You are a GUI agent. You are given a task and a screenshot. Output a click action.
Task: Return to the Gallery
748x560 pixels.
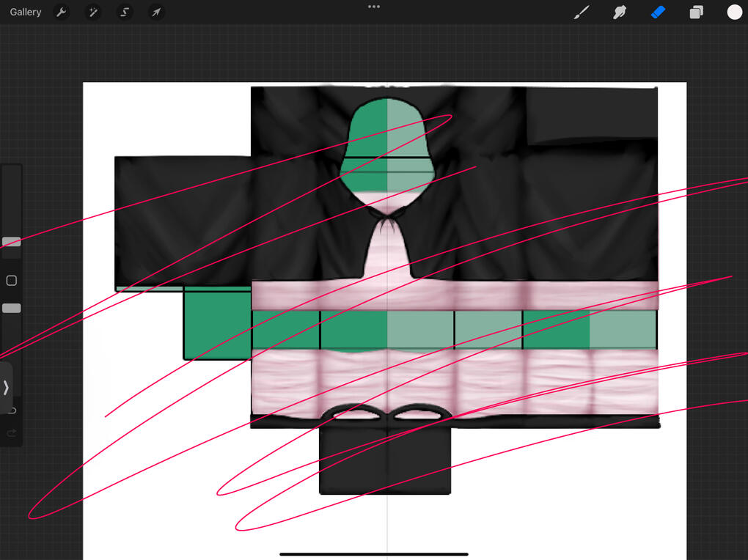[x=26, y=12]
